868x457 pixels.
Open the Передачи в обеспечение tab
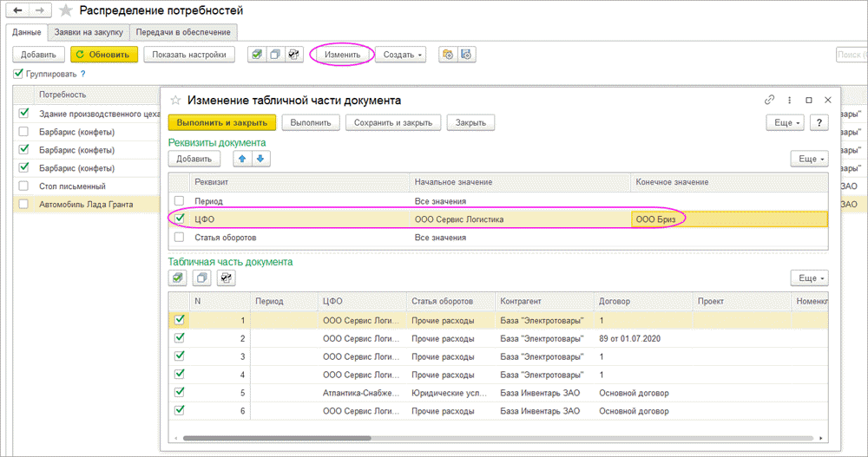[x=183, y=32]
